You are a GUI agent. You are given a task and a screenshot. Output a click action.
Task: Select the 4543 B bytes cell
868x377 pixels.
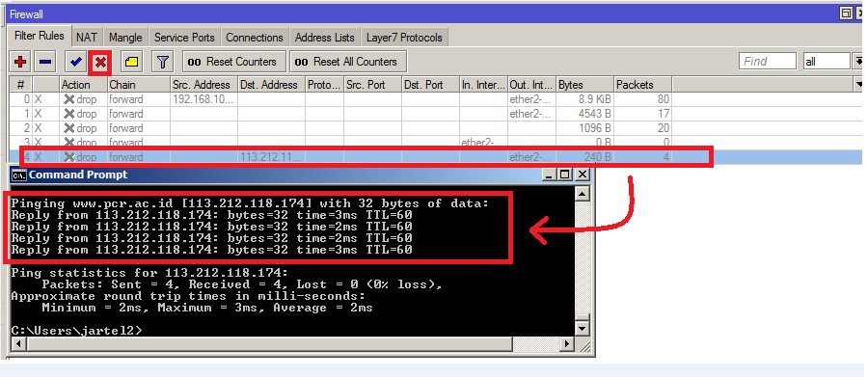tap(584, 114)
